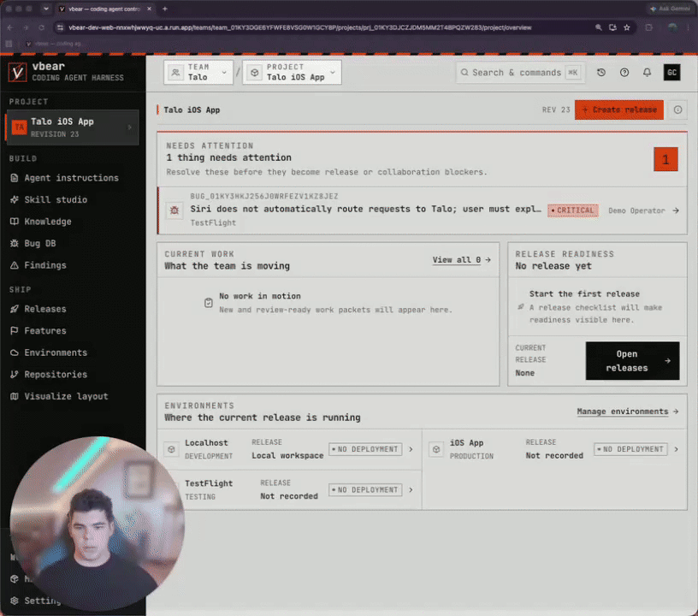Image resolution: width=698 pixels, height=616 pixels.
Task: Open Settings at sidebar bottom
Action: 36,601
